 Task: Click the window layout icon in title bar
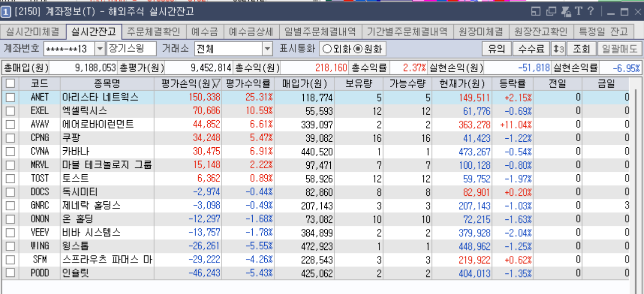pyautogui.click(x=536, y=12)
